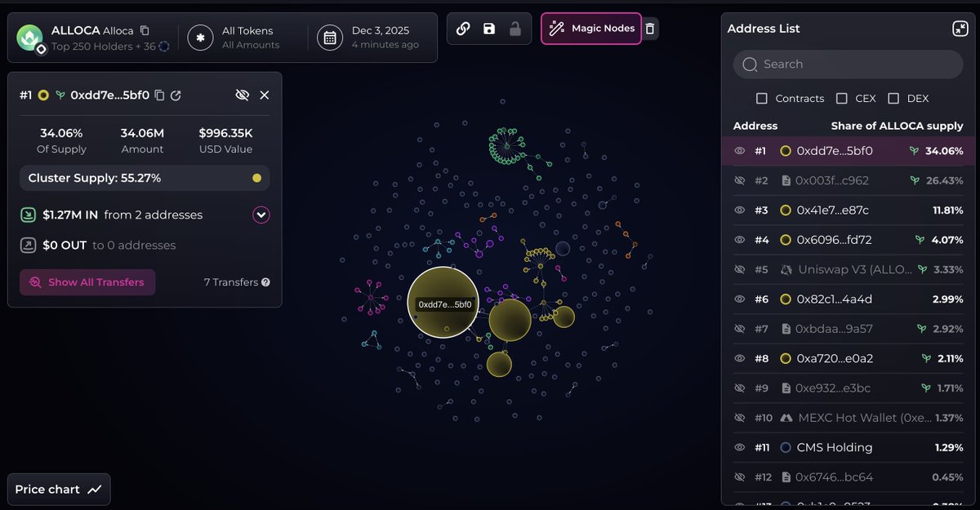Click the Cluster Supply yellow dot
980x510 pixels.
click(x=256, y=178)
